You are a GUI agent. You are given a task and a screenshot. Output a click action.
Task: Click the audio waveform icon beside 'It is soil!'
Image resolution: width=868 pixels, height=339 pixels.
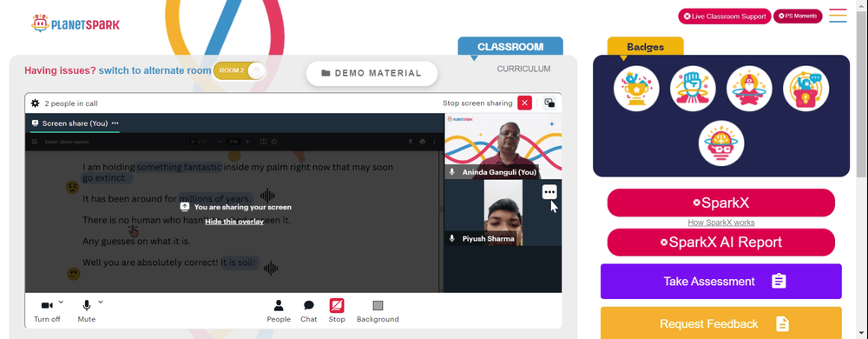point(271,269)
